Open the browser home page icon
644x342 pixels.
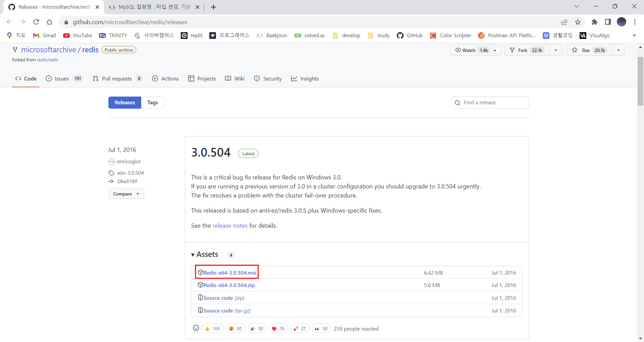pyautogui.click(x=50, y=22)
